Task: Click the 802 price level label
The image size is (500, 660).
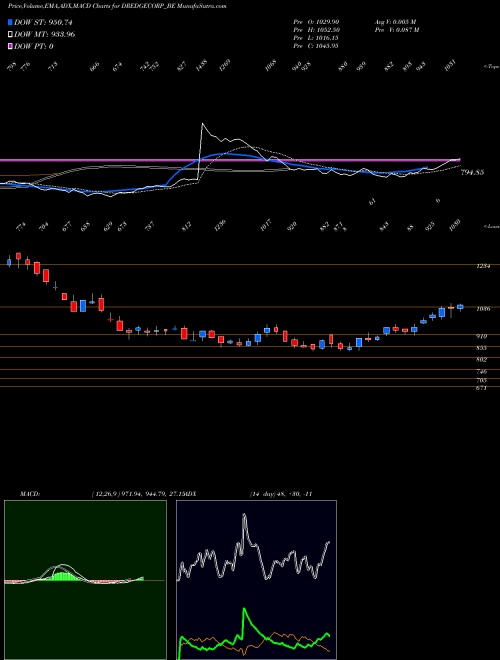Action: [481, 359]
